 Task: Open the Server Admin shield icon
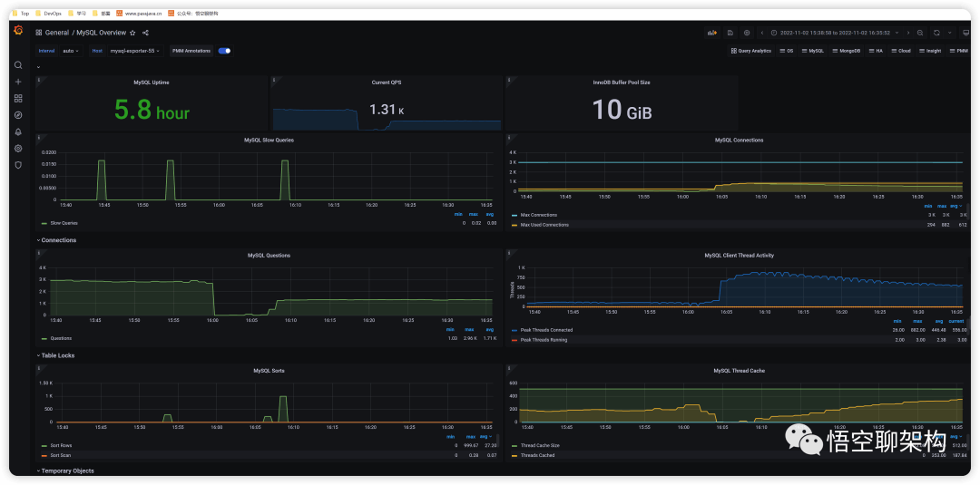coord(18,165)
